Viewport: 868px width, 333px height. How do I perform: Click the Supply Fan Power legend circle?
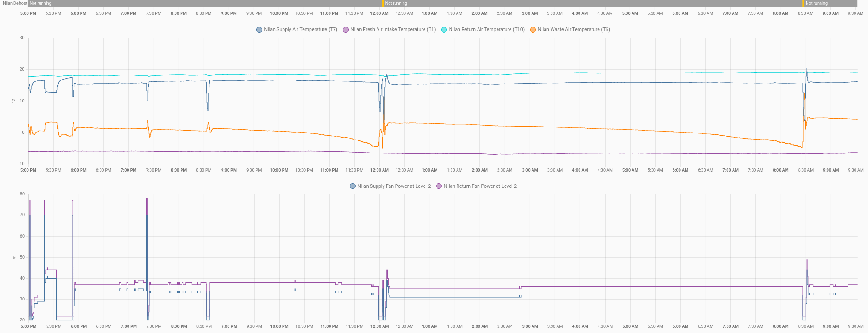(x=353, y=186)
